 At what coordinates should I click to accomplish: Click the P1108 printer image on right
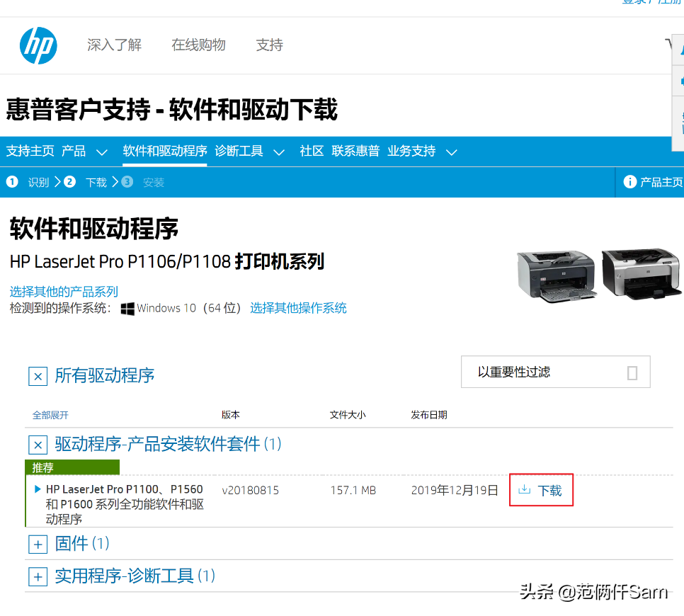pos(641,274)
